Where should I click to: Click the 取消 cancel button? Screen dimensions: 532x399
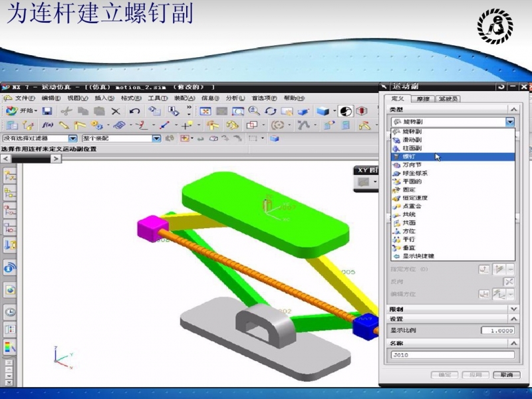(x=507, y=375)
